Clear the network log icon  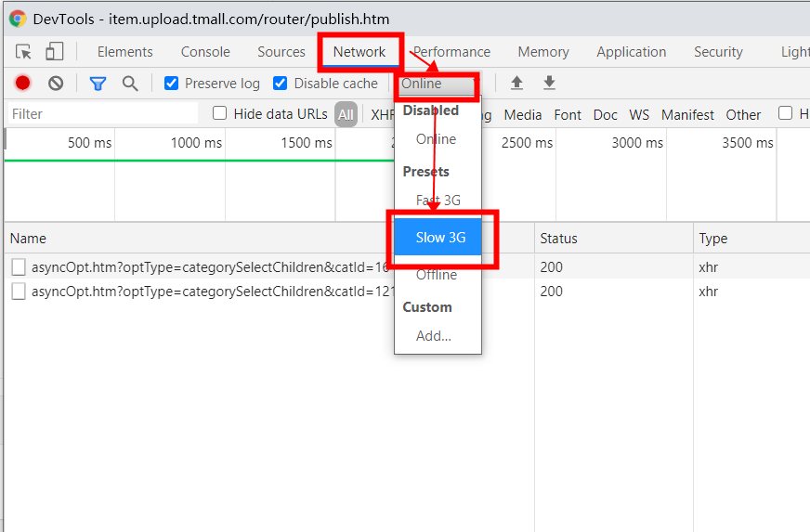tap(56, 84)
